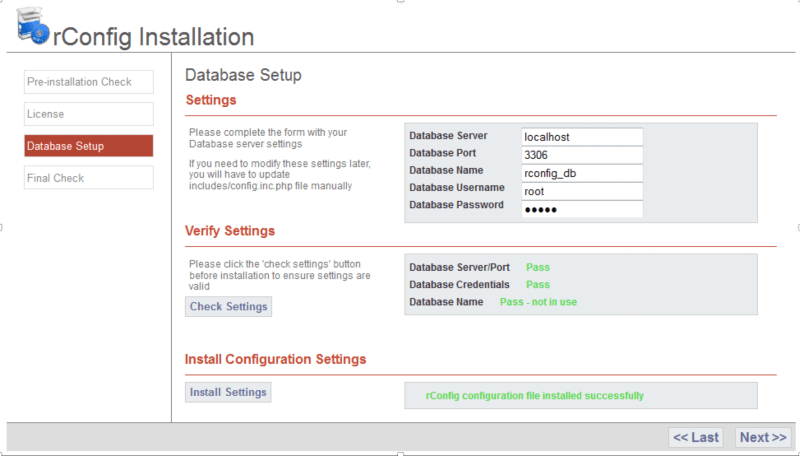The width and height of the screenshot is (800, 456).
Task: Click the Database Password field
Action: (x=582, y=209)
